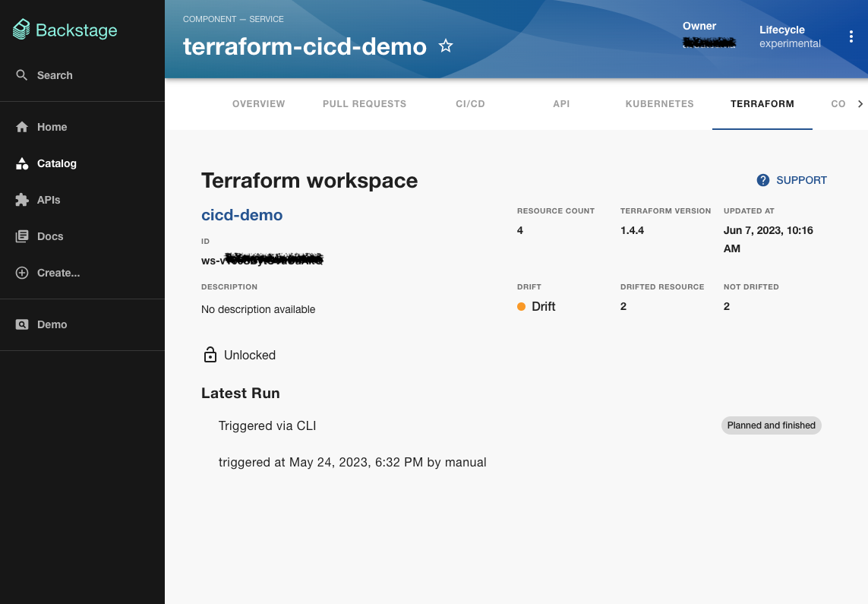Click the Catalog shapes icon
868x604 pixels.
21,163
